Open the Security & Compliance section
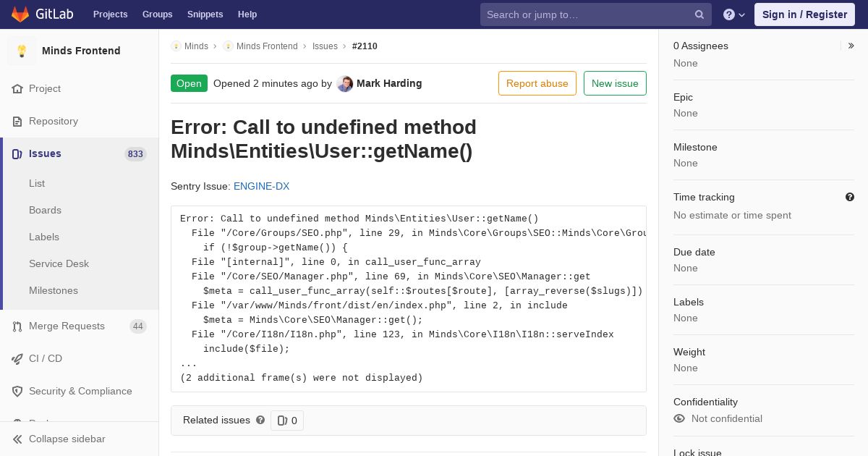The image size is (868, 456). click(80, 391)
